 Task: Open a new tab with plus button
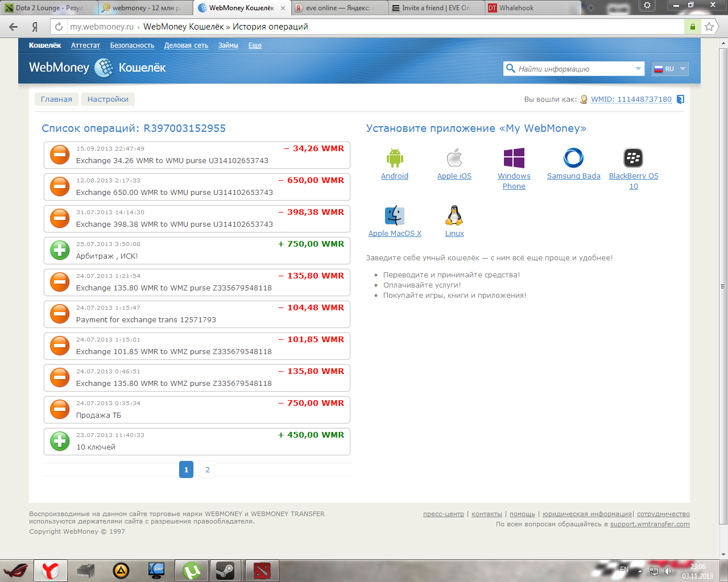coord(591,8)
